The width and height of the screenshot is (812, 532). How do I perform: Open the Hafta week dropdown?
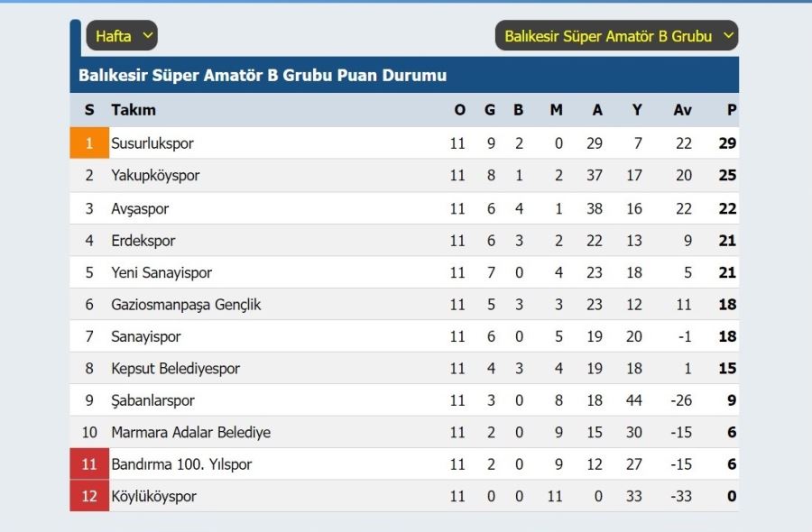tap(122, 36)
